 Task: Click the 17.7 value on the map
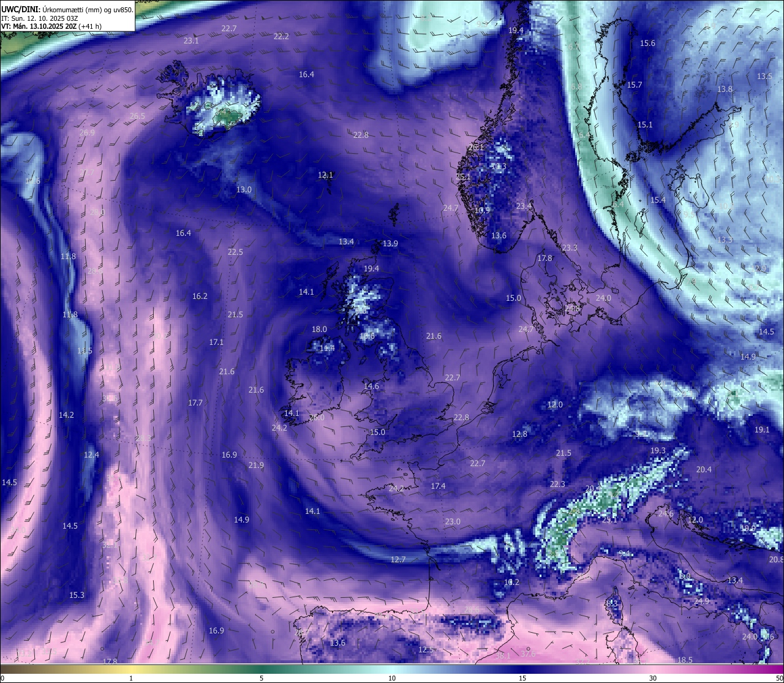click(195, 402)
